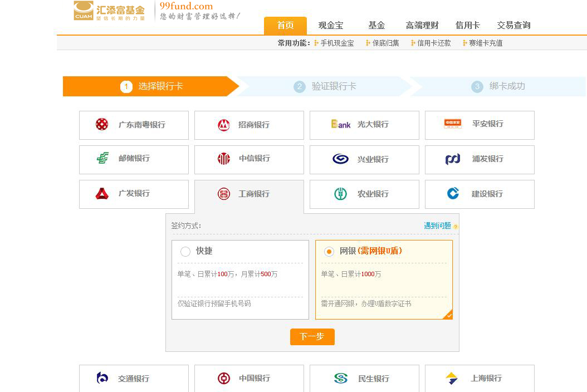The image size is (587, 392).
Task: Select the 农业银行 green logo icon
Action: click(x=340, y=194)
